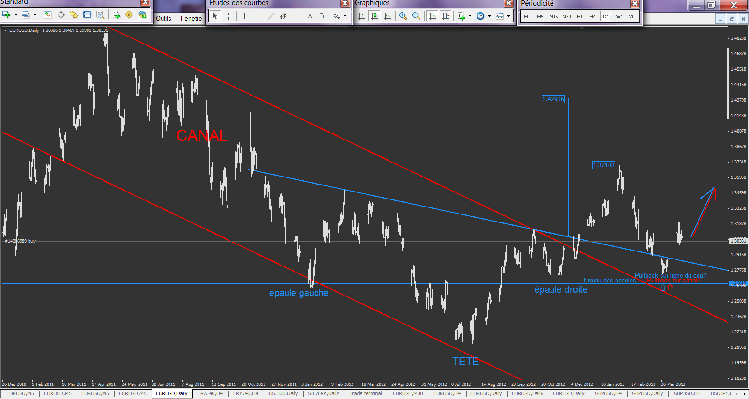
Task: Switch chart to Candlesticks type
Action: [x=375, y=16]
